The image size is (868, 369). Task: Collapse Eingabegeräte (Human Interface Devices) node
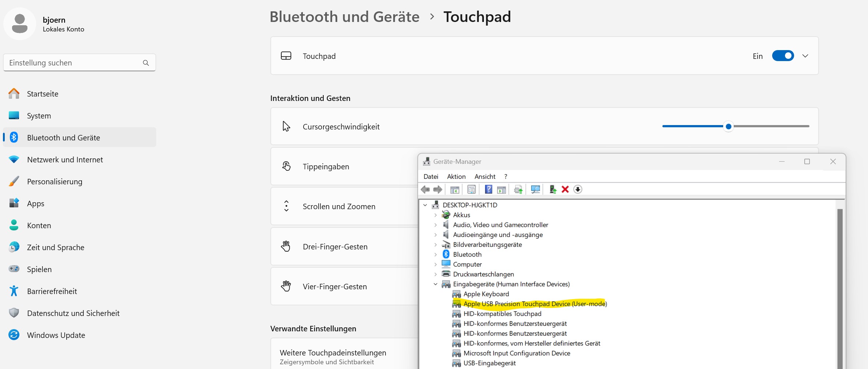(435, 284)
